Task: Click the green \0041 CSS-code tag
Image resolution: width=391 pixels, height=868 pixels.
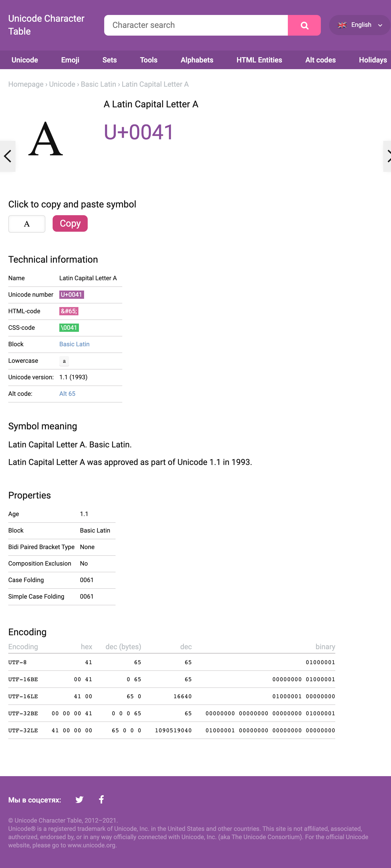Action: (x=69, y=327)
